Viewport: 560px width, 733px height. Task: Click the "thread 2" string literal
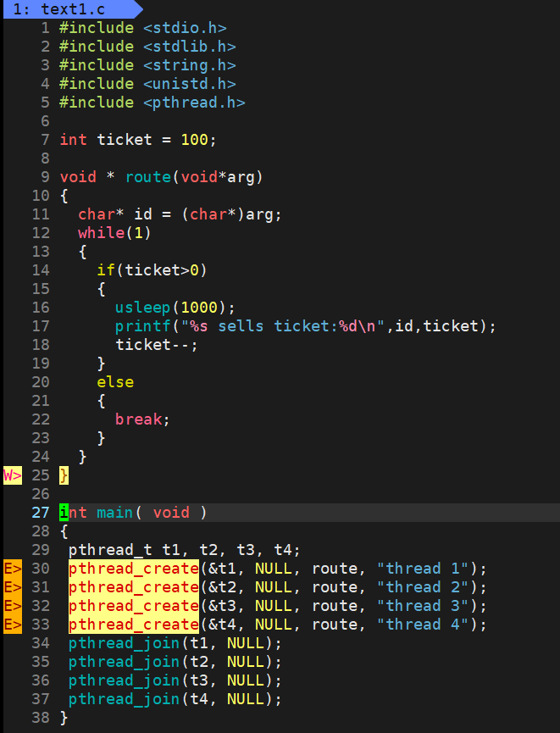(x=423, y=587)
